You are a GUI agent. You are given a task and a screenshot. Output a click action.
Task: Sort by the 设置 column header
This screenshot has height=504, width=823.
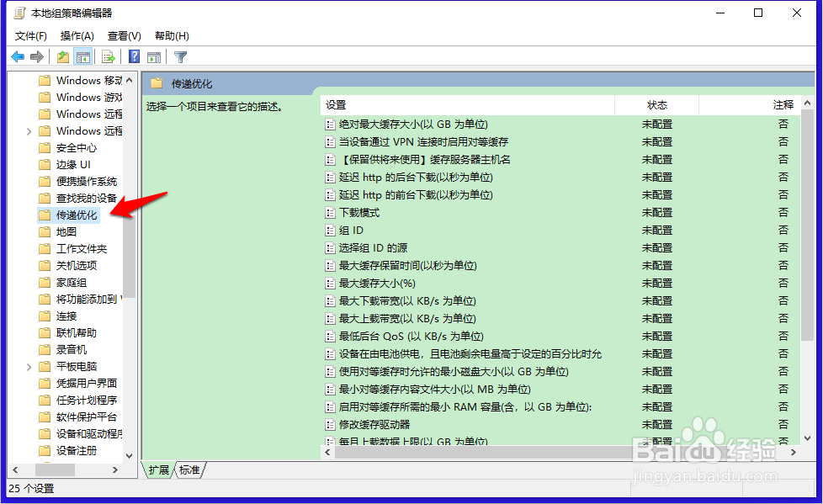point(467,105)
